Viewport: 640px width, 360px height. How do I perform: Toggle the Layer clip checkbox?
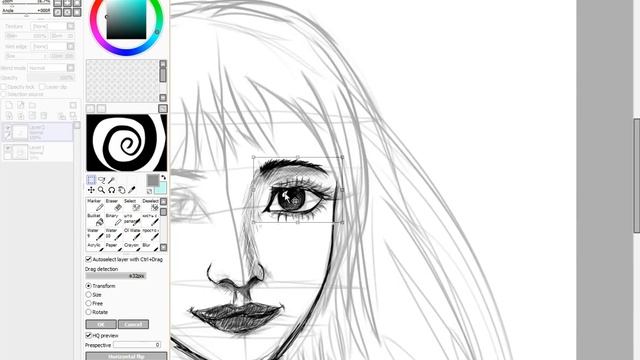(x=42, y=87)
